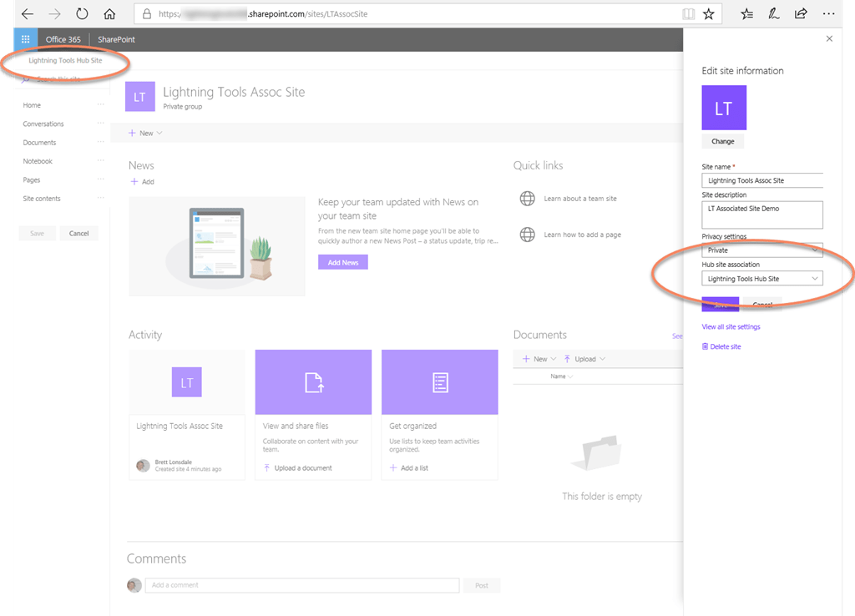Image resolution: width=855 pixels, height=616 pixels.
Task: Click the Office 365 menu item
Action: [x=63, y=38]
